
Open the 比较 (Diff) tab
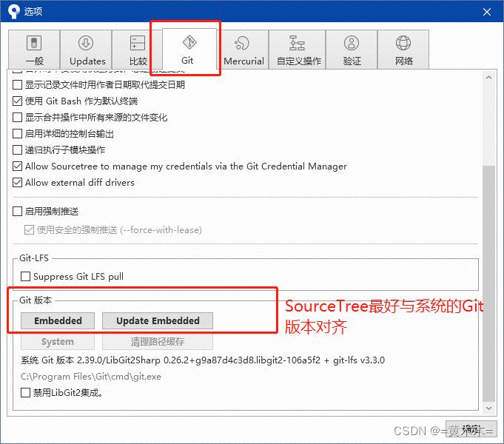(138, 50)
